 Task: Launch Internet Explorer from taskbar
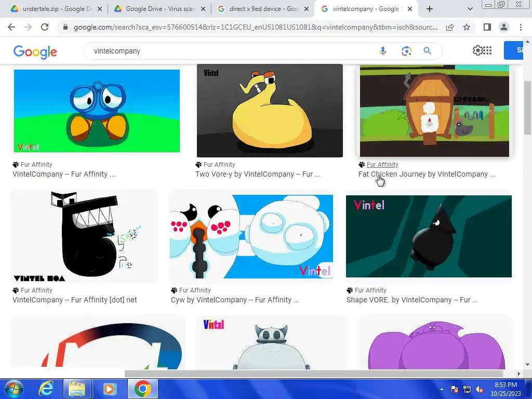pos(46,389)
